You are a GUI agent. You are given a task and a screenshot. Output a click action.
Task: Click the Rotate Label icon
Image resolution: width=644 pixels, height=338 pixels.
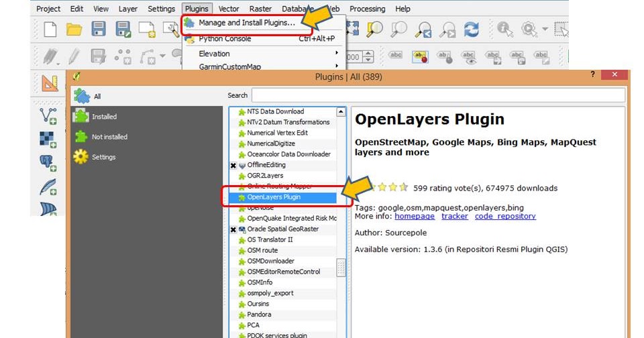517,57
